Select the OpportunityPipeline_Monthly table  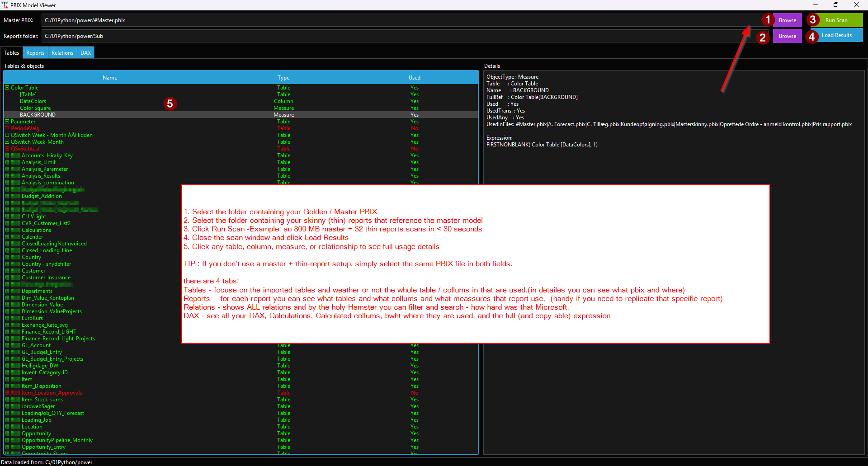(241, 440)
